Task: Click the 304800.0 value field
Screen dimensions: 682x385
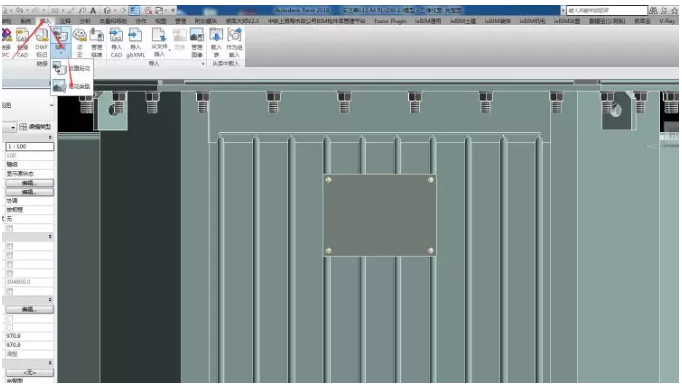Action: tap(30, 282)
